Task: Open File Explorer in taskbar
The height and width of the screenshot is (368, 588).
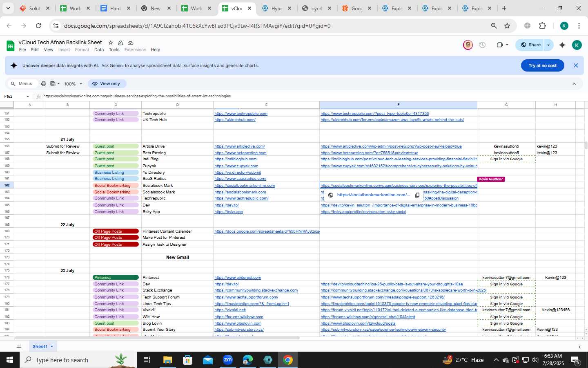Action: click(x=167, y=360)
